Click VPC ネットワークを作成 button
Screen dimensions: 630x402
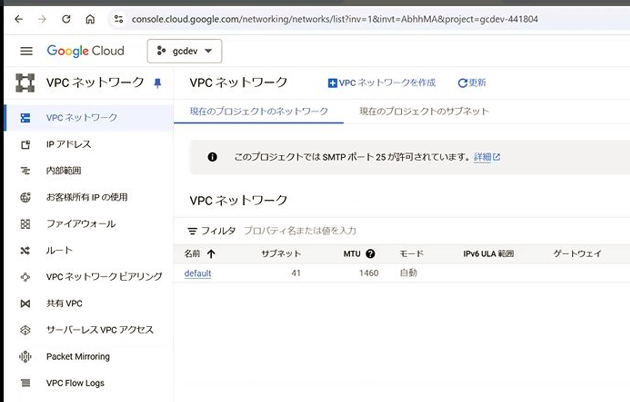(381, 83)
